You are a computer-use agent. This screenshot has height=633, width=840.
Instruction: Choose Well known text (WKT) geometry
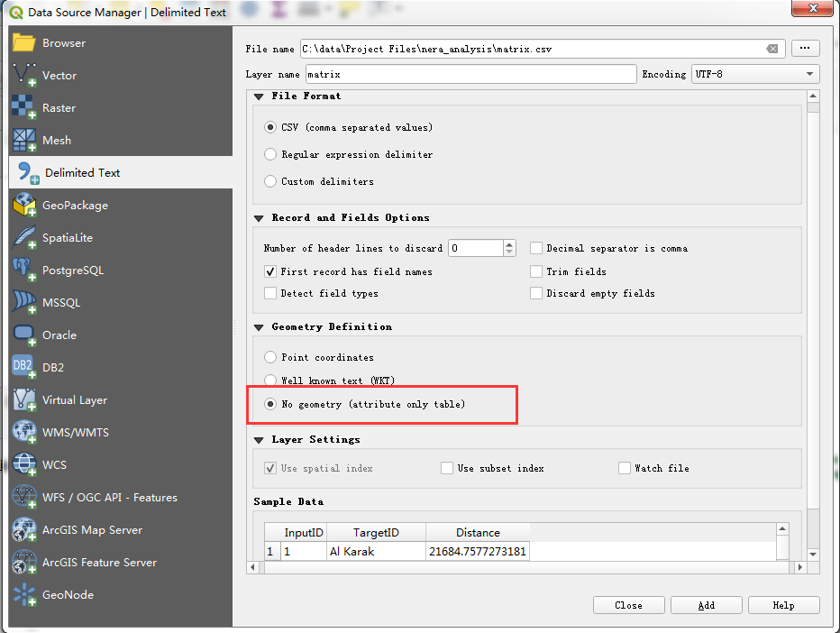click(270, 381)
